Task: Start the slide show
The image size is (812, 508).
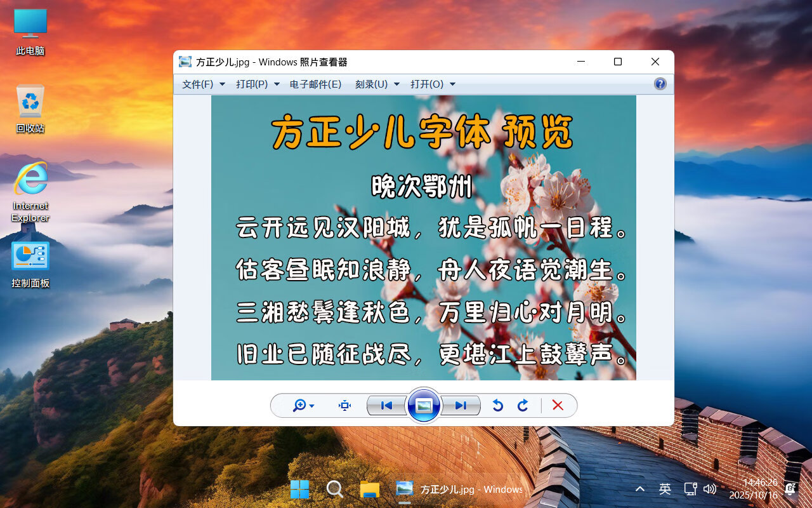Action: pos(424,406)
